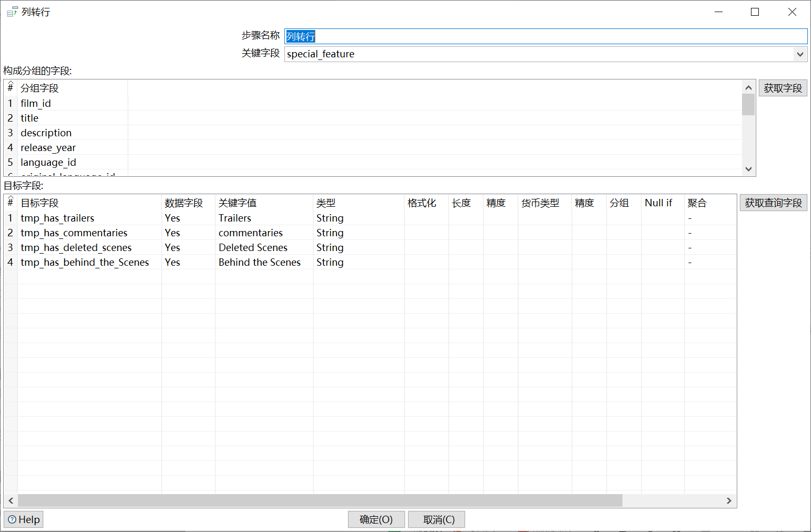Click the Behind the Scenes key value cell
This screenshot has width=811, height=532.
[259, 262]
